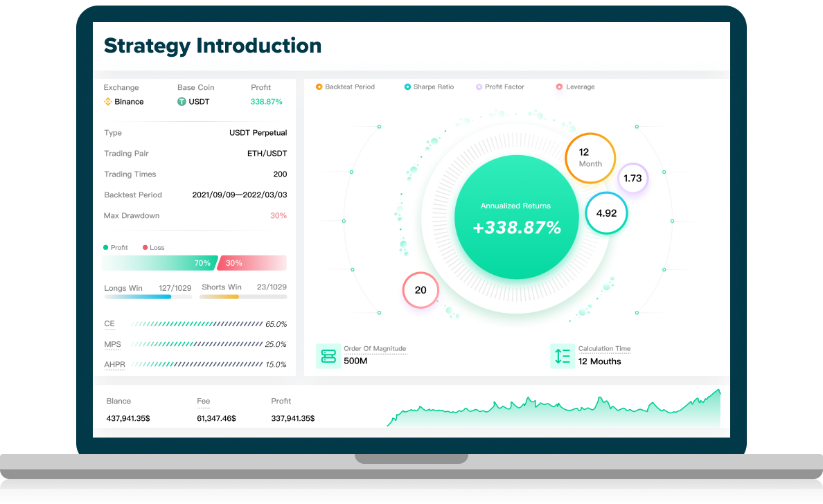This screenshot has height=504, width=823.
Task: Click the USDT Tether coin icon
Action: (182, 102)
